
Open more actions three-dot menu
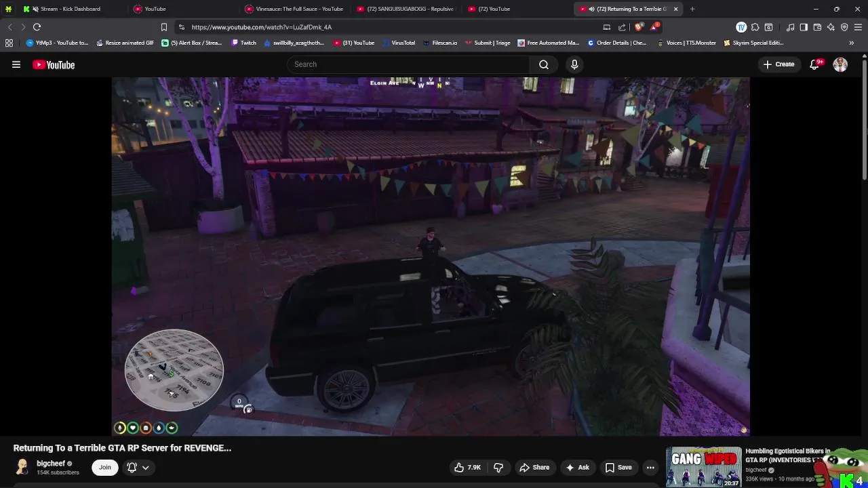point(650,467)
